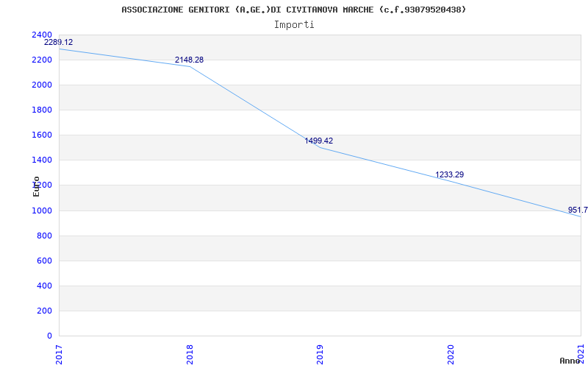Click the 2289.12 data label
The image size is (588, 368).
tap(59, 42)
